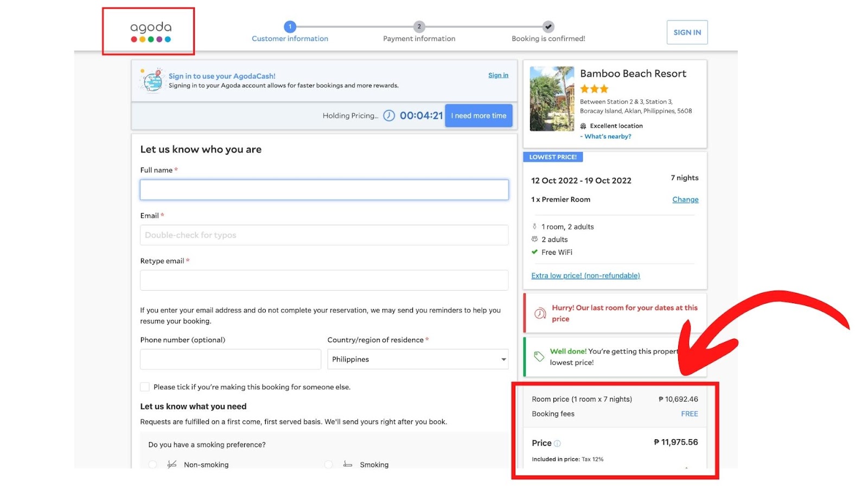This screenshot has height=488, width=868.
Task: Click the 1 x Premier Room text
Action: click(x=561, y=200)
